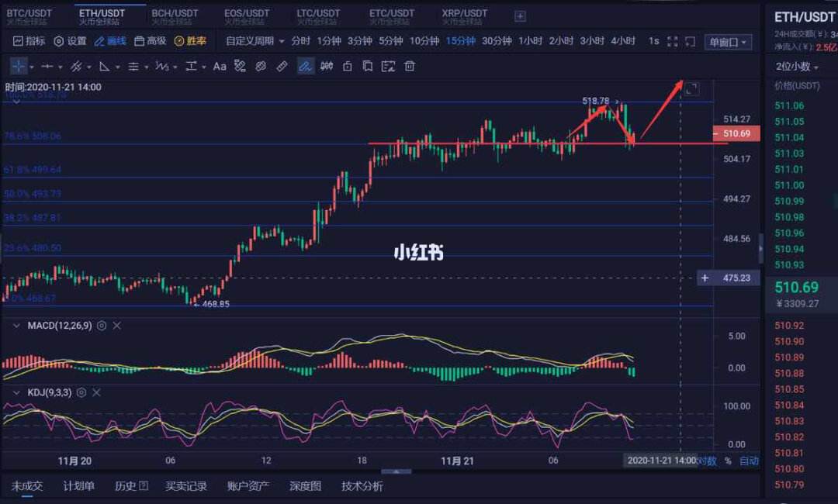Viewport: 838px width, 504px height.
Task: Click the lock drawings icon
Action: tap(347, 66)
